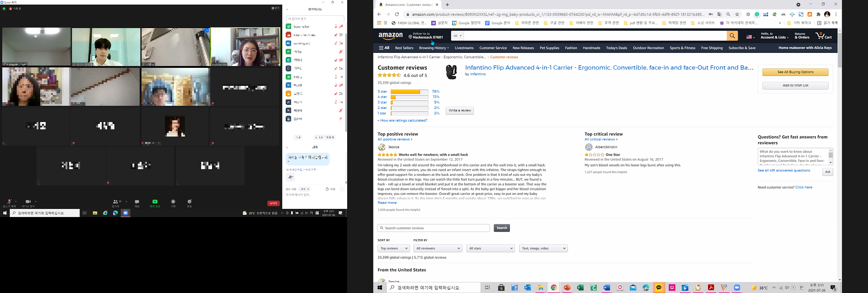This screenshot has height=293, width=868.
Task: Click the Grammarly extension icon in Chrome
Action: pyautogui.click(x=757, y=14)
